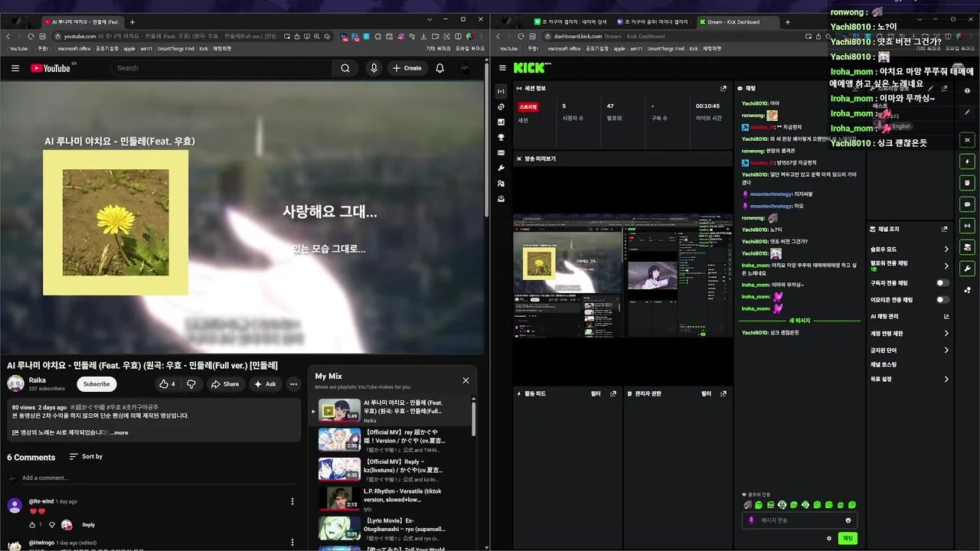Dislike the video with thumbs-down icon

[x=191, y=384]
